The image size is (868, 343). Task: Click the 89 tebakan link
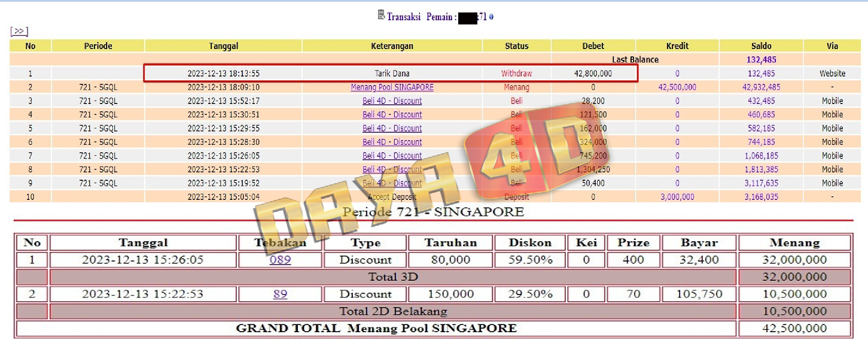click(280, 294)
